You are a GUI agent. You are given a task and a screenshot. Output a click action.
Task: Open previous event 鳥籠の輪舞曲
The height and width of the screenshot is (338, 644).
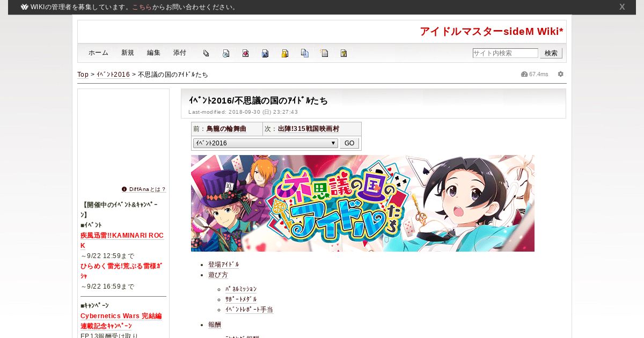pos(226,129)
